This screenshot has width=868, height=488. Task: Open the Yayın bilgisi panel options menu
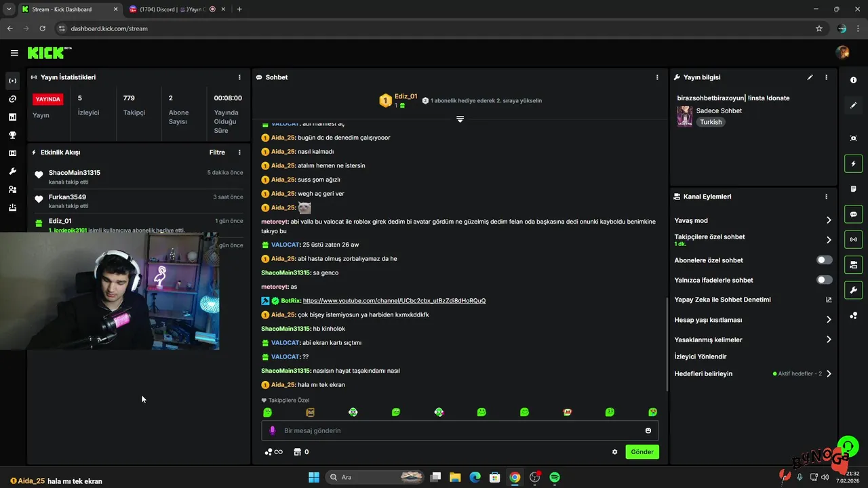click(826, 77)
